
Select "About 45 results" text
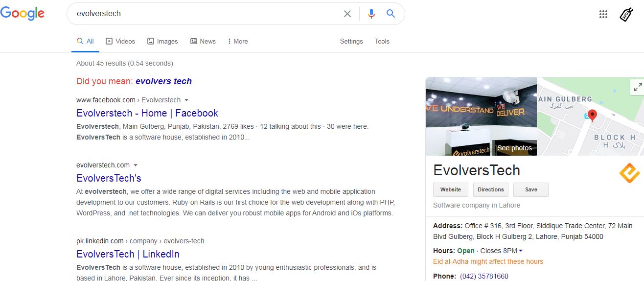(x=101, y=63)
